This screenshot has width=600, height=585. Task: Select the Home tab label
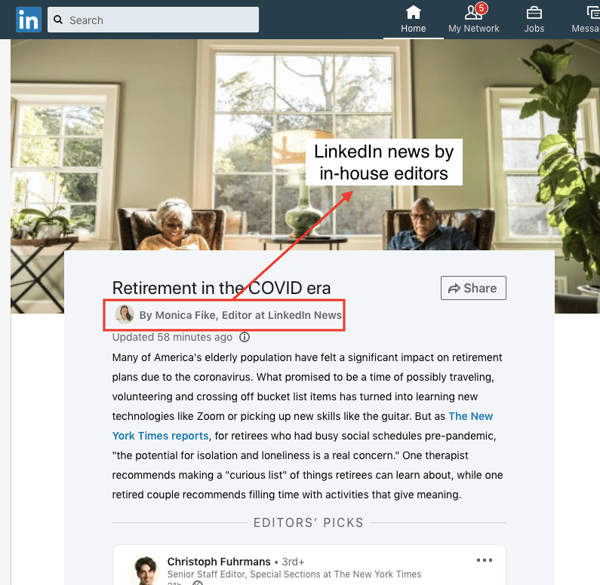tap(413, 28)
